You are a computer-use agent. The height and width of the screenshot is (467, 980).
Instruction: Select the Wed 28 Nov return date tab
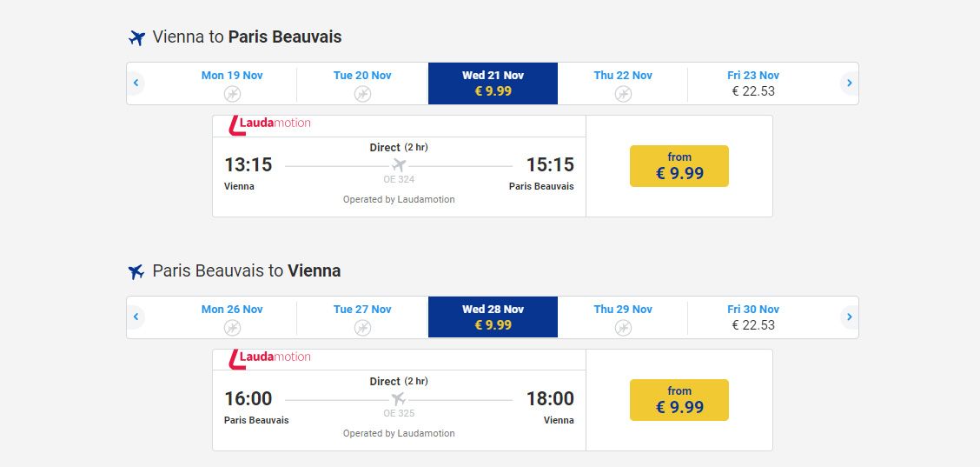coord(493,317)
